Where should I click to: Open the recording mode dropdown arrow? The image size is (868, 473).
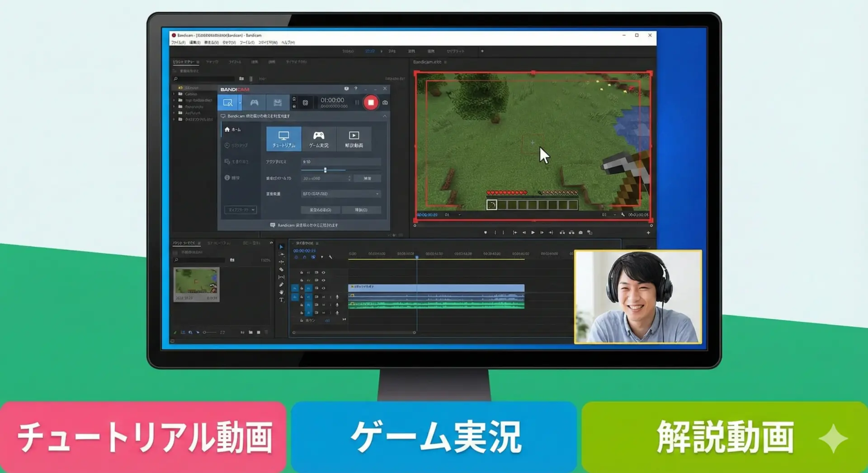coord(240,103)
